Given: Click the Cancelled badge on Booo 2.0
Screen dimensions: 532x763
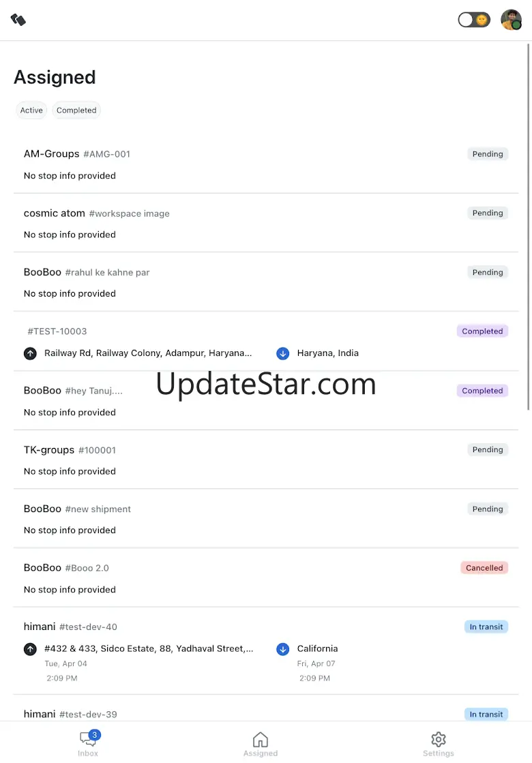Looking at the screenshot, I should tap(484, 568).
